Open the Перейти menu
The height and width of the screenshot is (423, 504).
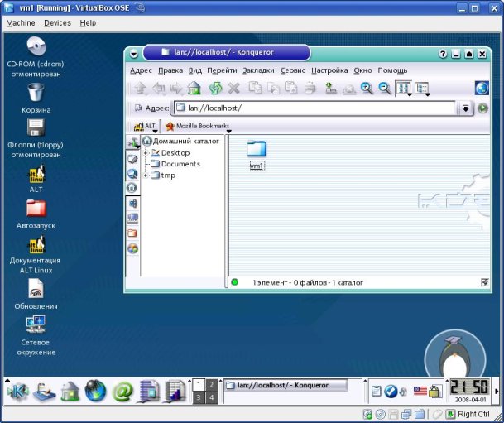tap(222, 70)
